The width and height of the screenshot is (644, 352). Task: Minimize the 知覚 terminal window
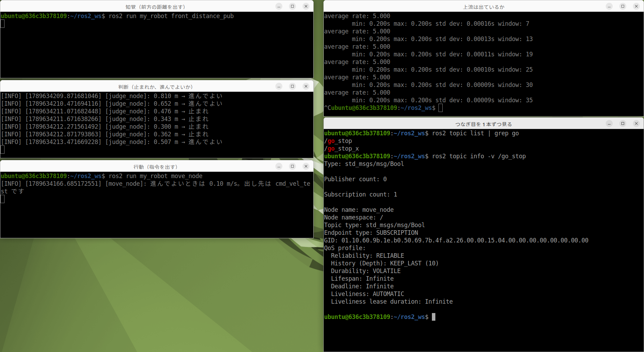click(279, 6)
